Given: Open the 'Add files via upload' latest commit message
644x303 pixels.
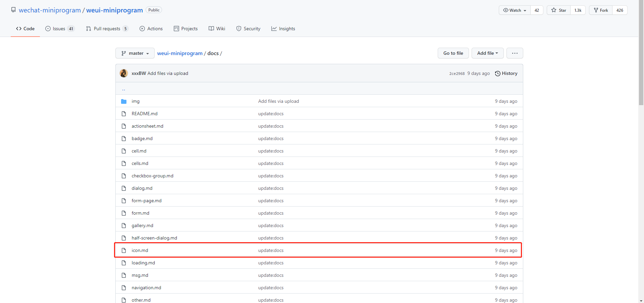Looking at the screenshot, I should (x=168, y=73).
